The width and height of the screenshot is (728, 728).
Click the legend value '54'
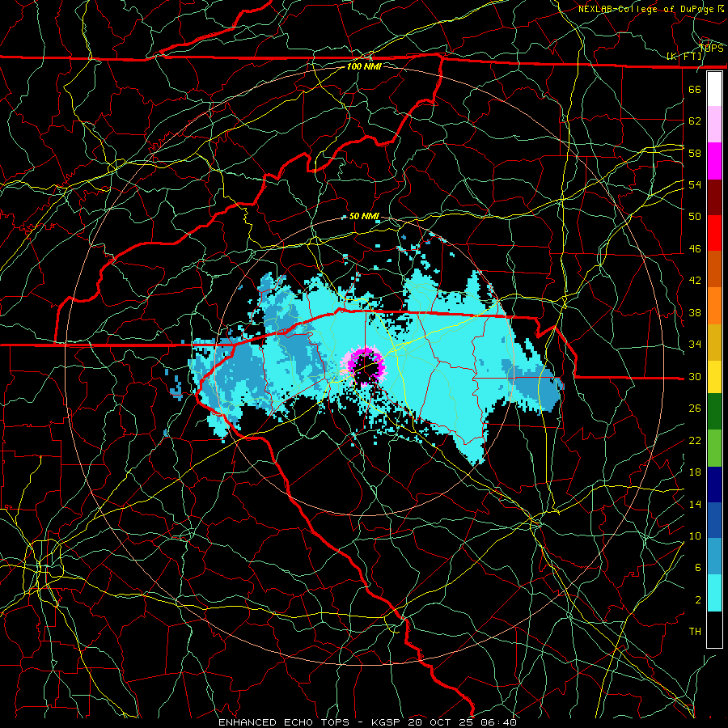tap(695, 184)
